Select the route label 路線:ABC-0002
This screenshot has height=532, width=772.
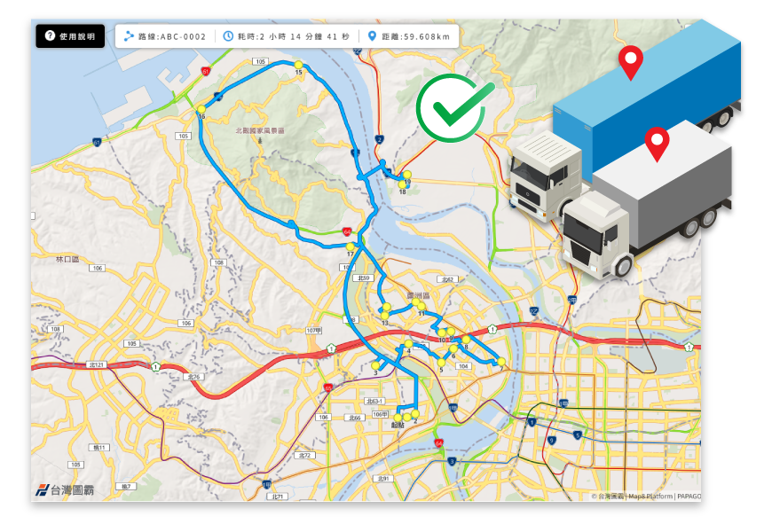[x=172, y=36]
